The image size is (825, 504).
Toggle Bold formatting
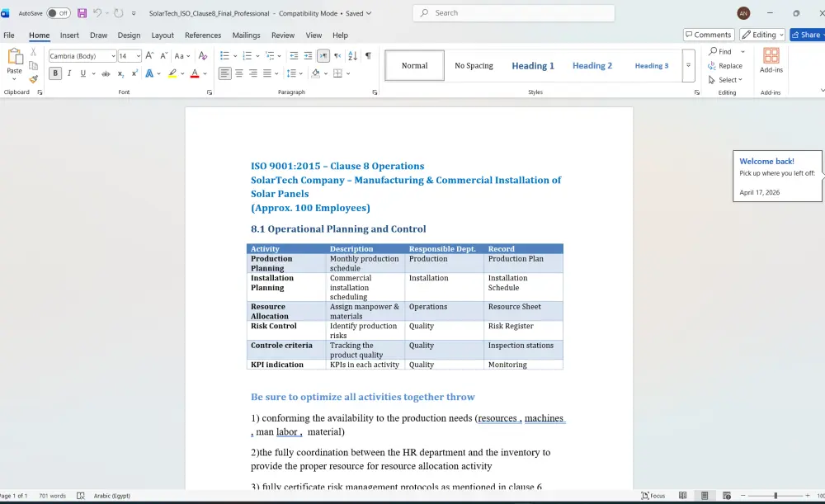55,73
